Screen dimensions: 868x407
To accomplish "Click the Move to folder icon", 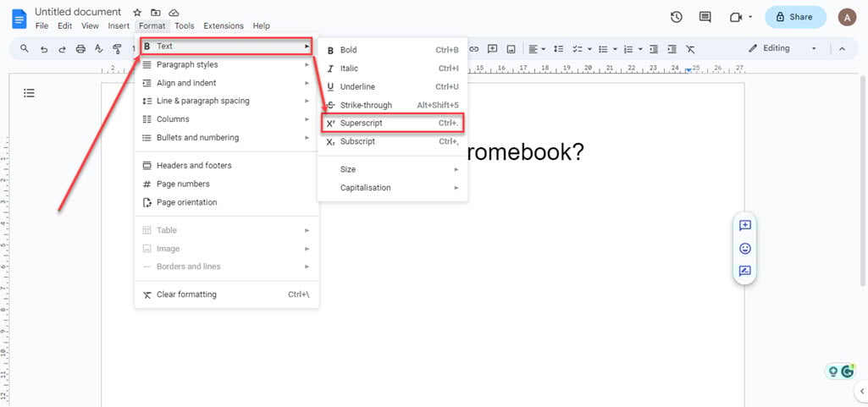I will pyautogui.click(x=156, y=12).
